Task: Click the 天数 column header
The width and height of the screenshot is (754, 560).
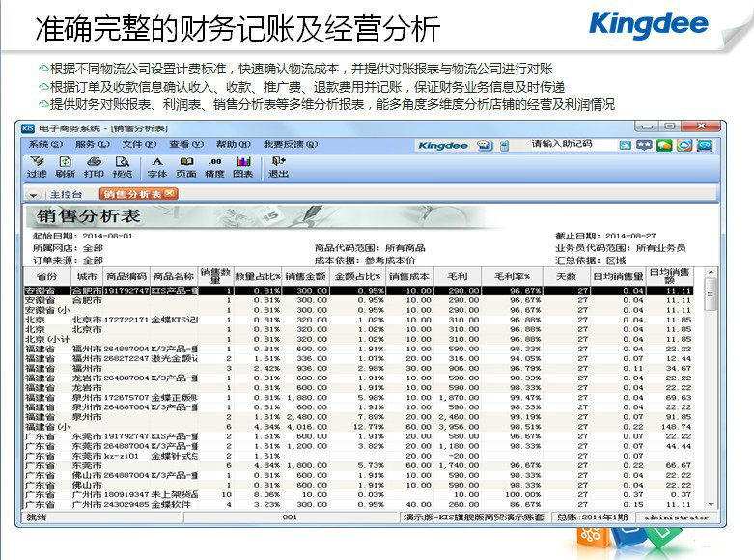Action: point(566,277)
